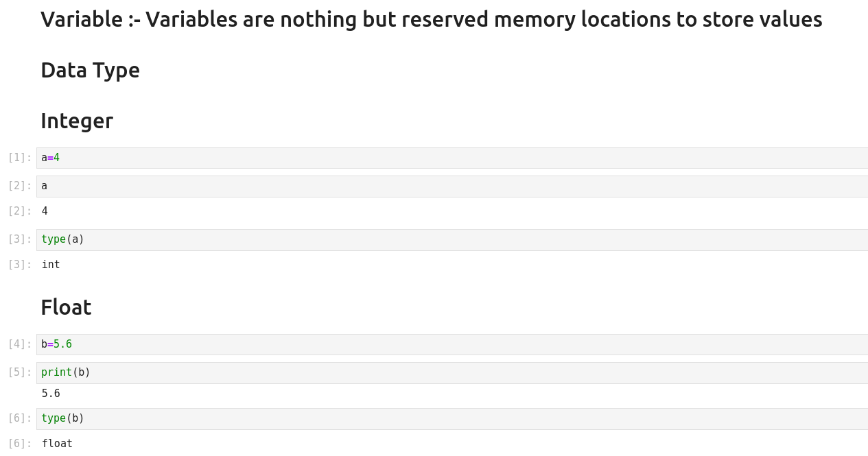Click the code cell containing a=4
Viewport: 868px width, 456px height.
451,158
